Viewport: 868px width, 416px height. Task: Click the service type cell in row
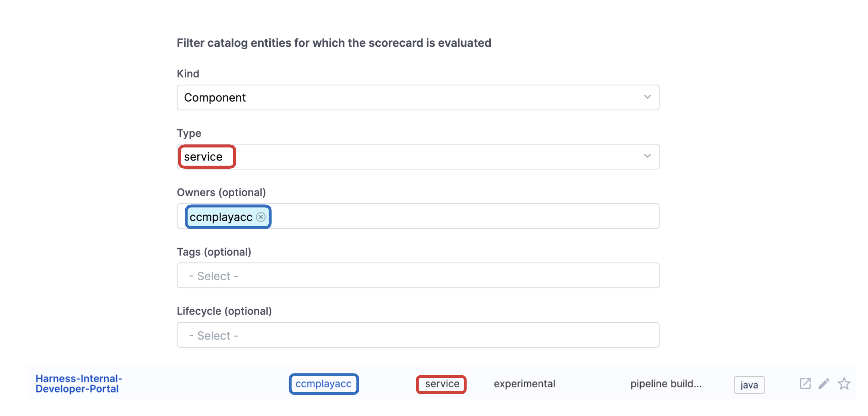(x=442, y=384)
